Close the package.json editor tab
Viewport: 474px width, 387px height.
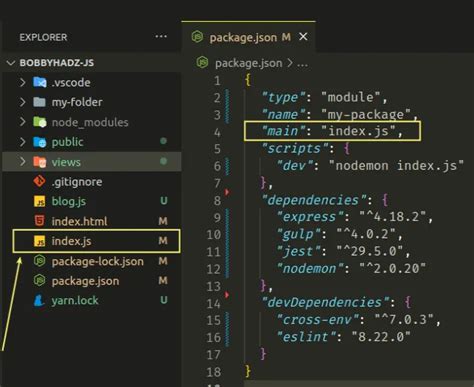point(303,37)
